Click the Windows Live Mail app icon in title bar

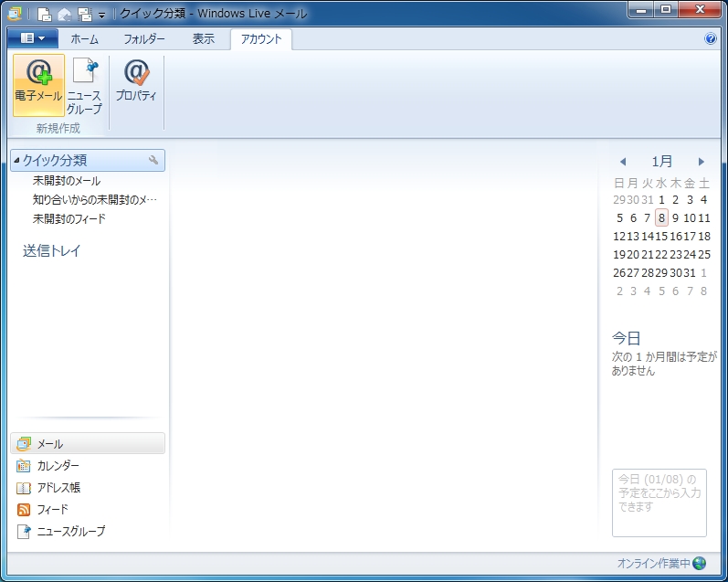coord(15,14)
